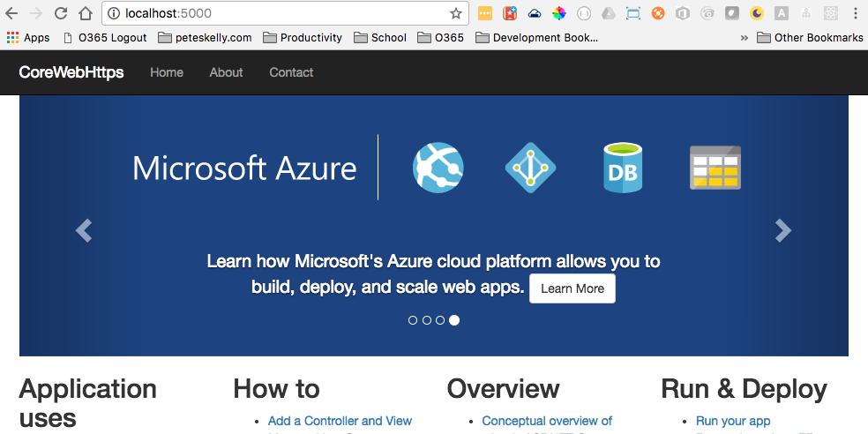Open the About nav item
This screenshot has width=868, height=434.
[226, 72]
